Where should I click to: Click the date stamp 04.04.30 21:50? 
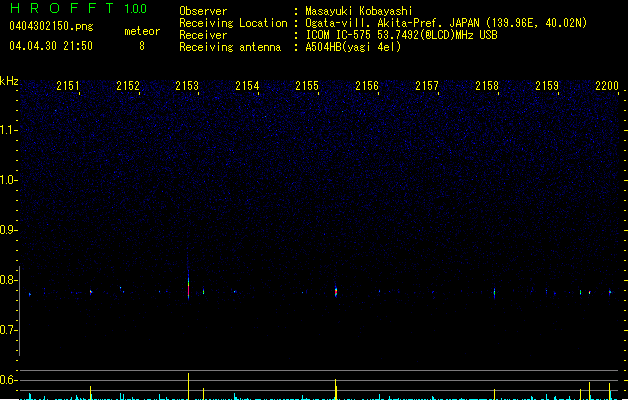coord(51,46)
